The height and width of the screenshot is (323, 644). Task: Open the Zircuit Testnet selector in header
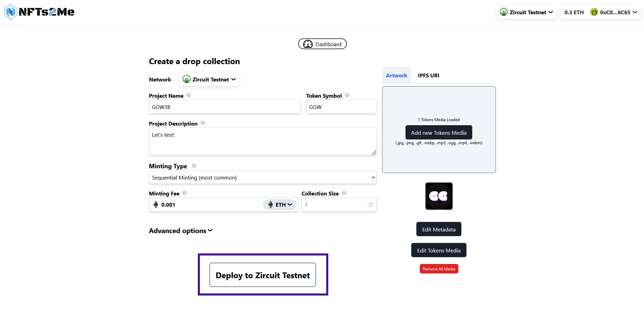[526, 12]
